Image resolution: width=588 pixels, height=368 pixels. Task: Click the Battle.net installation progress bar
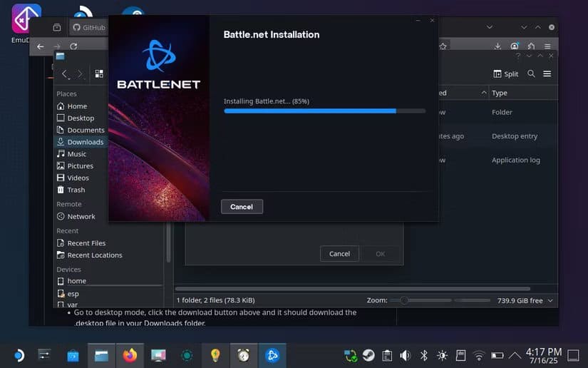[x=325, y=111]
